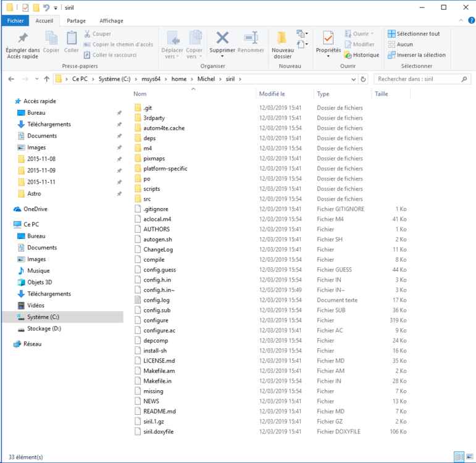This screenshot has height=463, width=476.
Task: Open quick access toolbar customize arrow
Action: [x=56, y=8]
